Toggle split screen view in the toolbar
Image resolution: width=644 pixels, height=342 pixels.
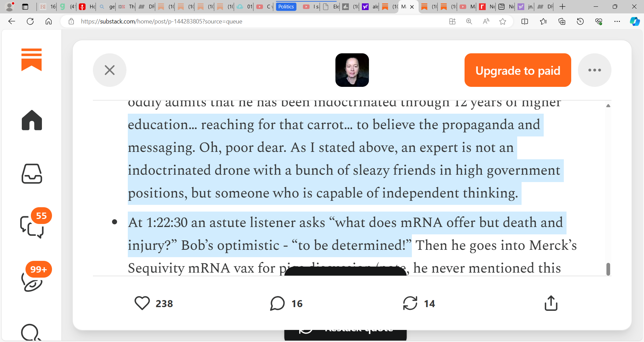[525, 21]
